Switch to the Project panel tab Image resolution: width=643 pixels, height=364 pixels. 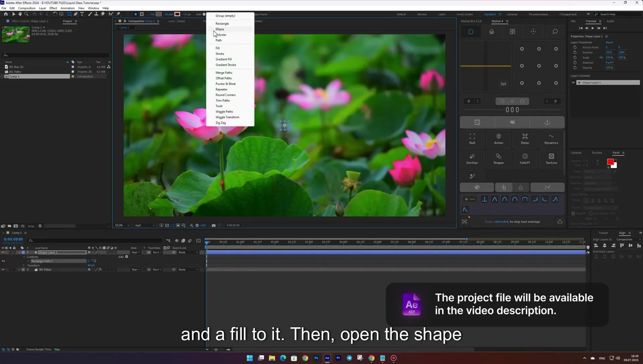[x=67, y=21]
